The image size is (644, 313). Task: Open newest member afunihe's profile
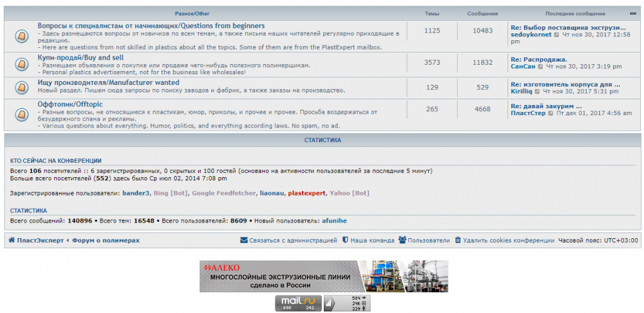point(334,221)
